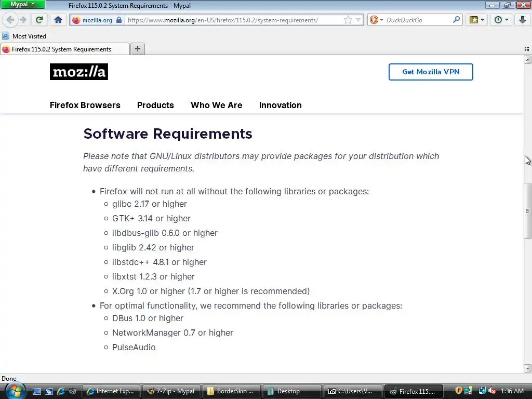Viewport: 532px width, 399px height.
Task: Click the 'NetworkManager 0.7 or higher' text
Action: click(x=172, y=333)
